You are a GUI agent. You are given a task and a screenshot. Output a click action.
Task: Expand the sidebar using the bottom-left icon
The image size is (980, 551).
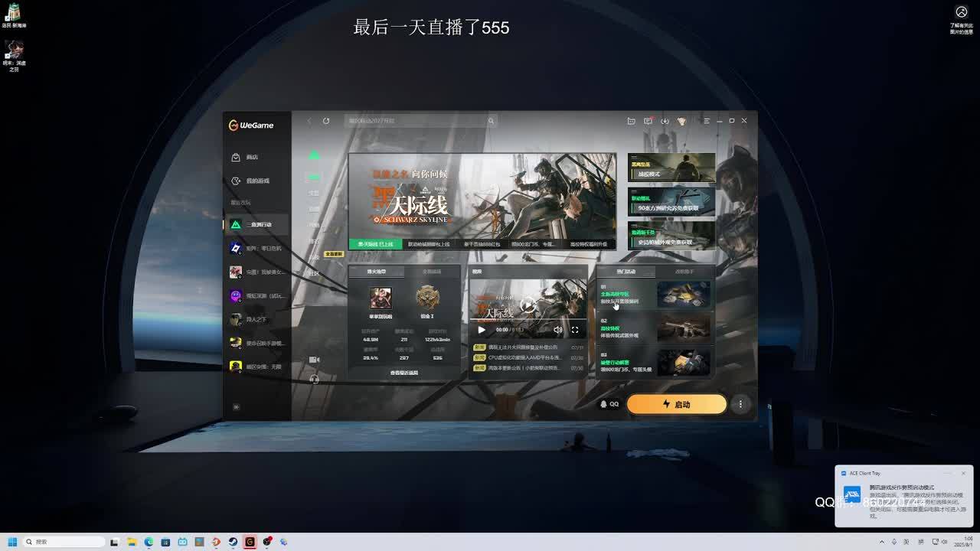pos(236,407)
